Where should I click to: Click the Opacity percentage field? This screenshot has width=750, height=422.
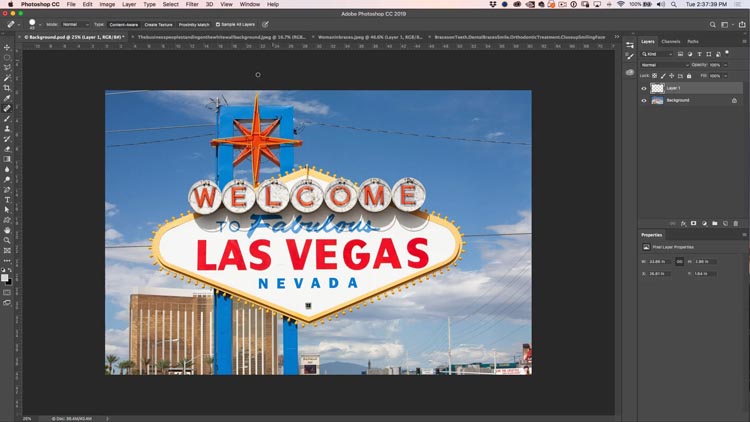[715, 65]
